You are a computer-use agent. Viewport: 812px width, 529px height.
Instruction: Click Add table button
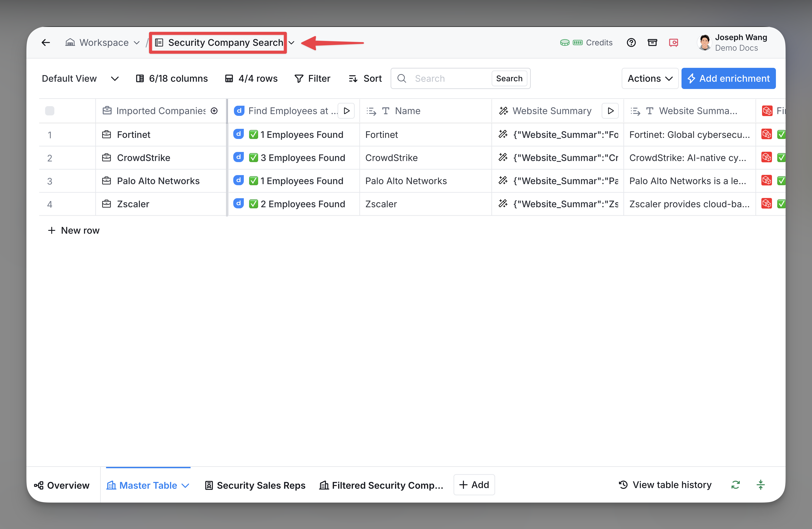[x=474, y=485]
